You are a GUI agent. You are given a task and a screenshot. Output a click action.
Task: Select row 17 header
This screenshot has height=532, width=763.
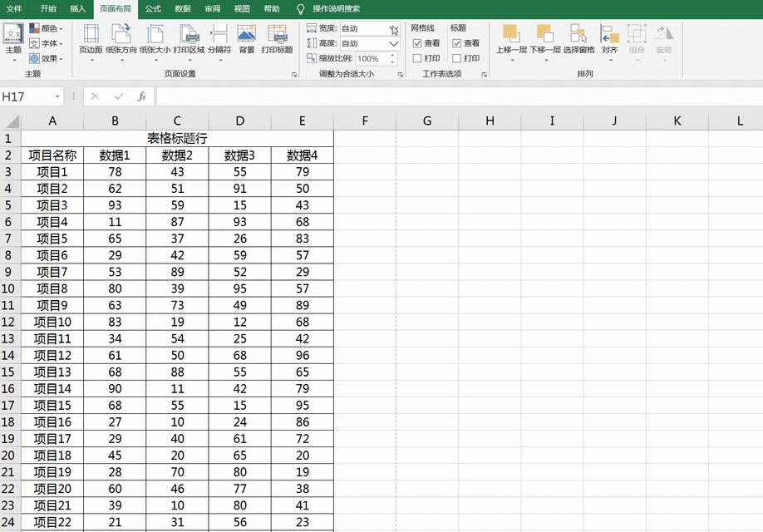coord(8,406)
